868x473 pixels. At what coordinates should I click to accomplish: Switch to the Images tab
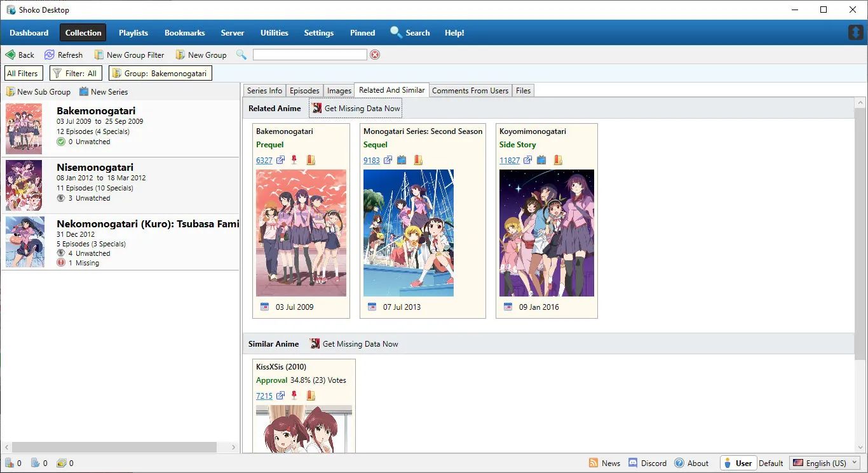pyautogui.click(x=339, y=91)
